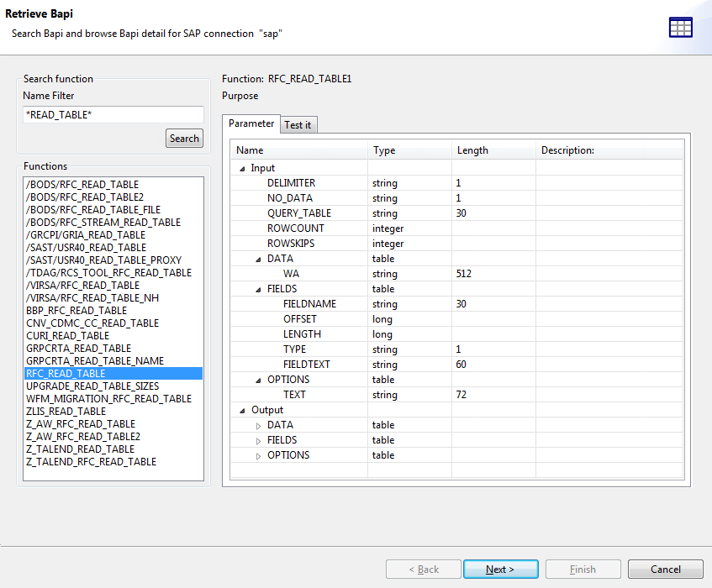Cancel the Retrieve Bapi wizard

pos(665,569)
